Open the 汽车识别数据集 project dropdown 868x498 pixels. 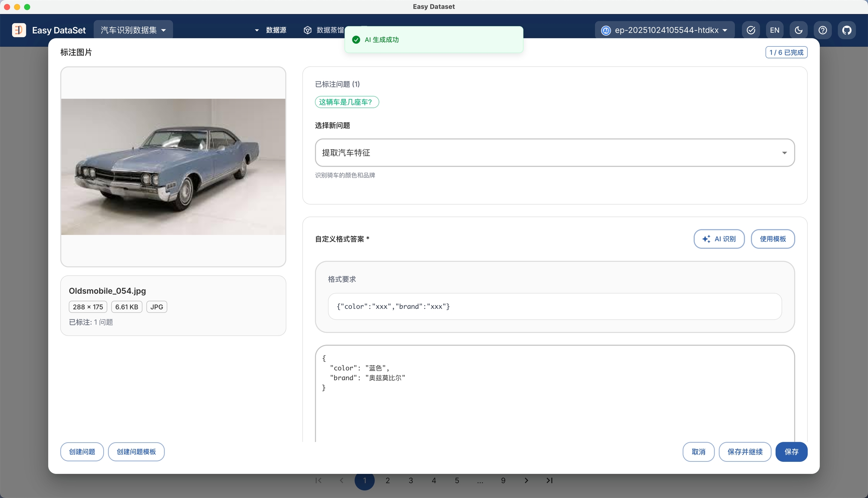tap(133, 30)
